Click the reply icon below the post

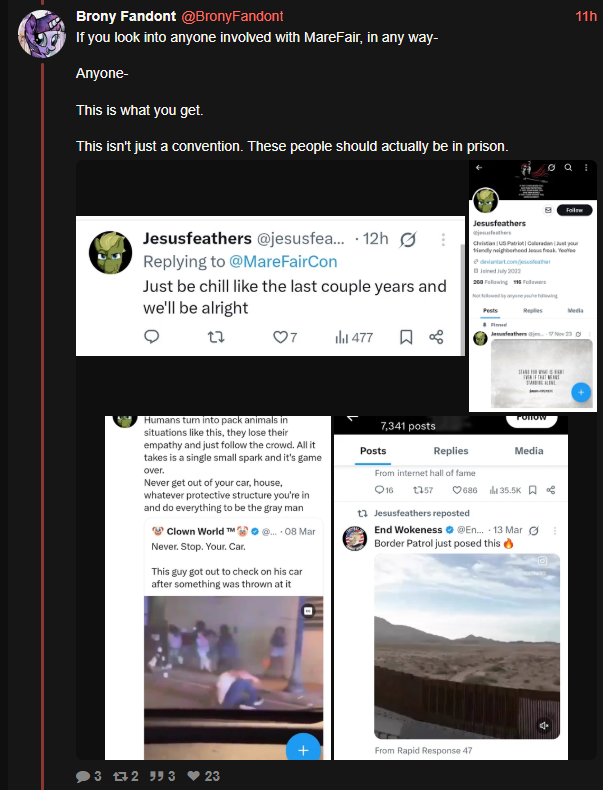[x=83, y=775]
